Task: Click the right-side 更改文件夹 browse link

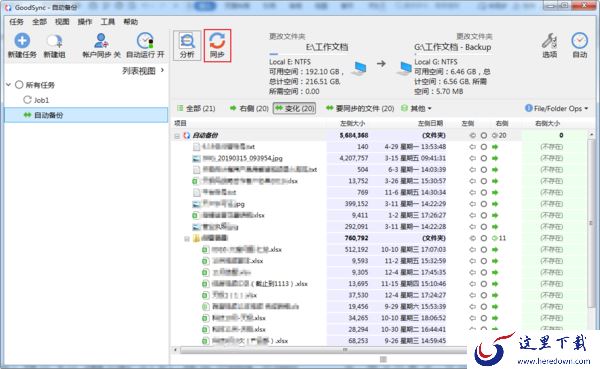Action: click(x=474, y=36)
